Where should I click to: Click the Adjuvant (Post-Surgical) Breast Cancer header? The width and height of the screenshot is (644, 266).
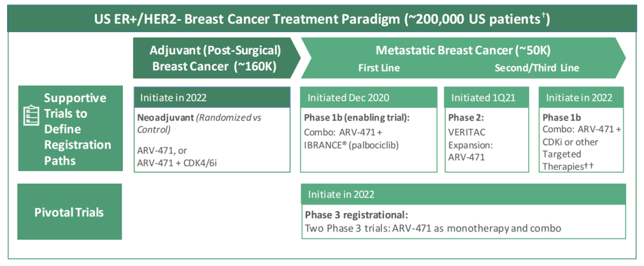click(x=215, y=58)
